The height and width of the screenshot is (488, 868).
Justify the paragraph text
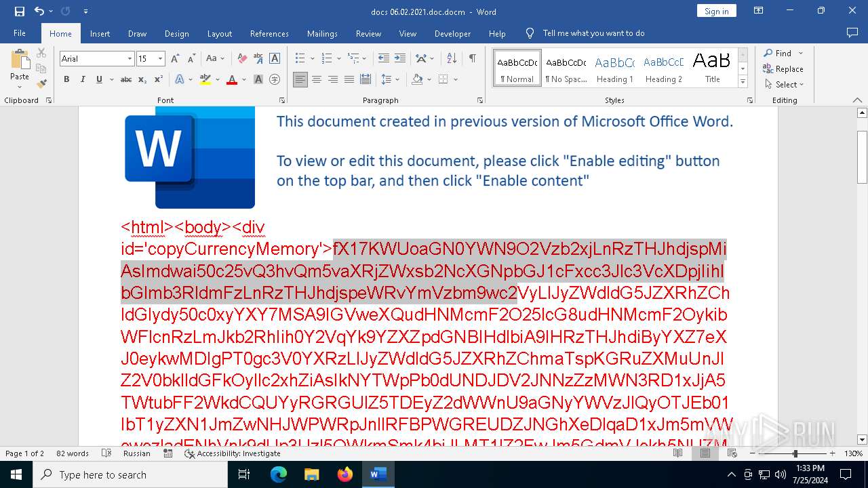349,79
